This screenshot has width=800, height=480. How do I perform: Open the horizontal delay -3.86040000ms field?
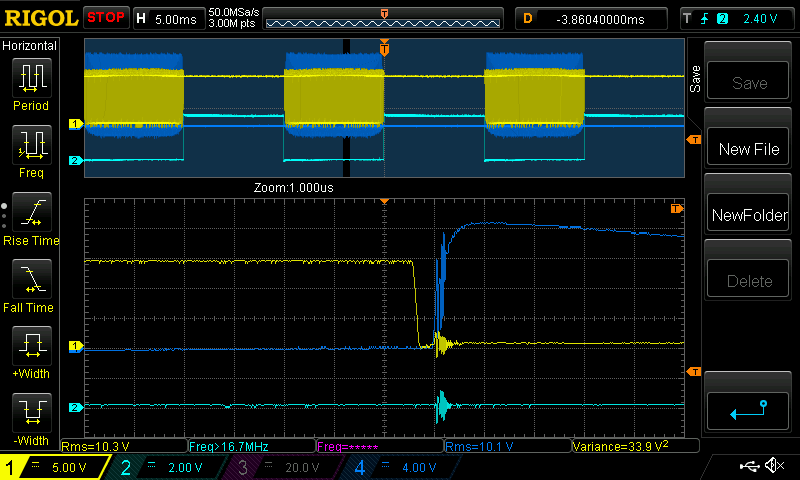click(x=596, y=18)
